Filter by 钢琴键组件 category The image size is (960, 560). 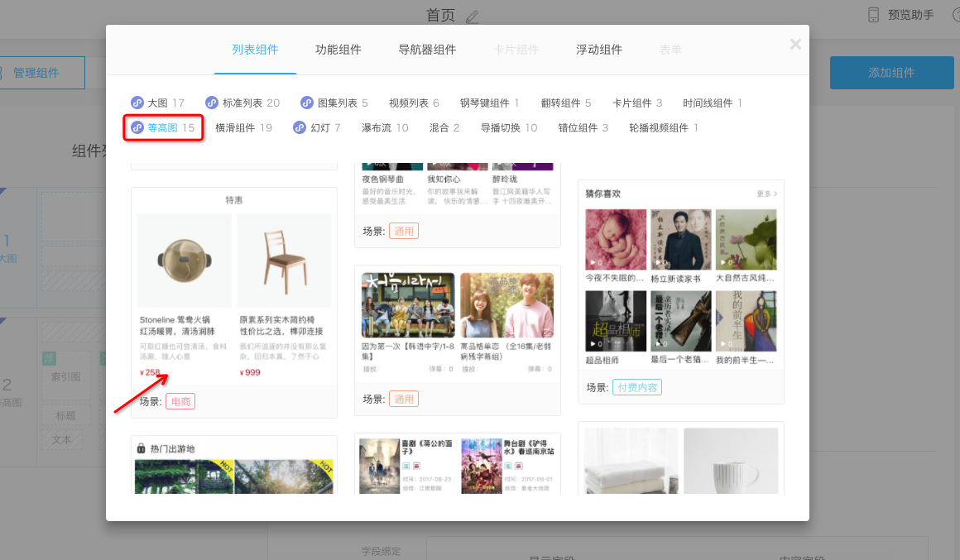pos(490,103)
